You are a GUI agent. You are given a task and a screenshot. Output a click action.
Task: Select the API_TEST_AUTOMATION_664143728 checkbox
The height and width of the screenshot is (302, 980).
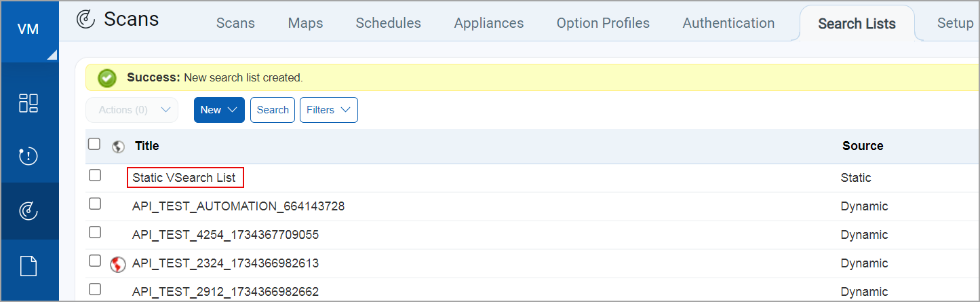point(95,204)
